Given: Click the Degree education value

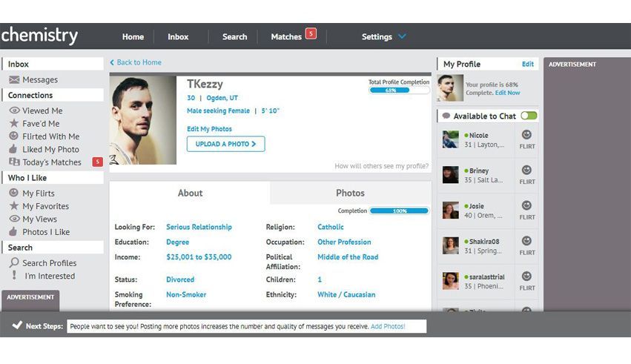Looking at the screenshot, I should tap(177, 242).
